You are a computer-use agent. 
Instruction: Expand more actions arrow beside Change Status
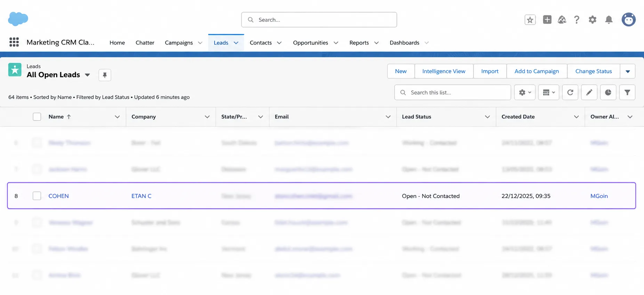[628, 71]
